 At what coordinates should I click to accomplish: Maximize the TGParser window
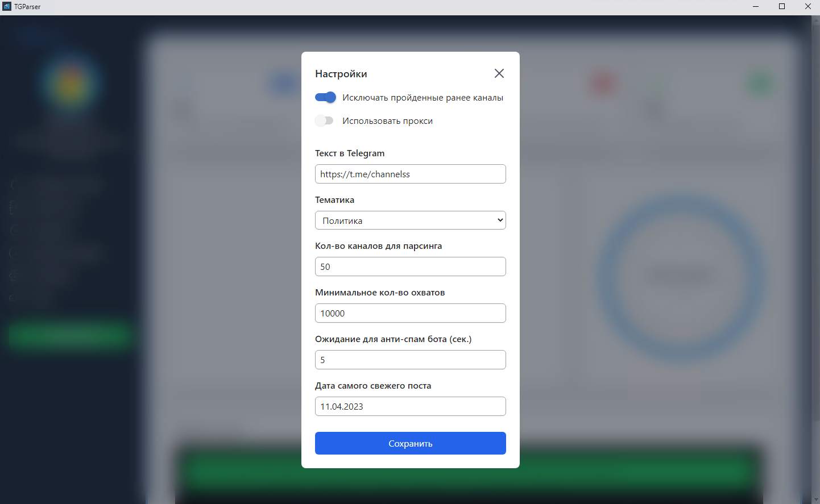pos(782,6)
